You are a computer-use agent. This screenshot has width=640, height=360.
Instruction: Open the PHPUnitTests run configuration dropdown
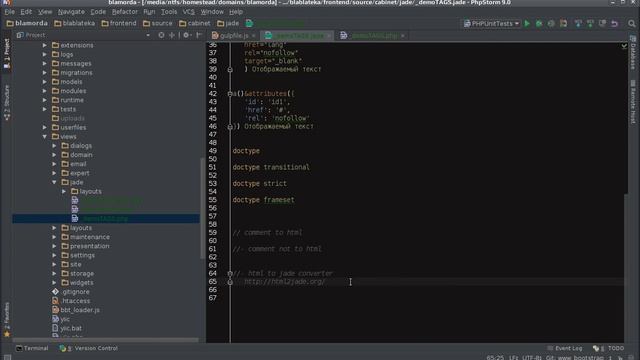(x=491, y=24)
